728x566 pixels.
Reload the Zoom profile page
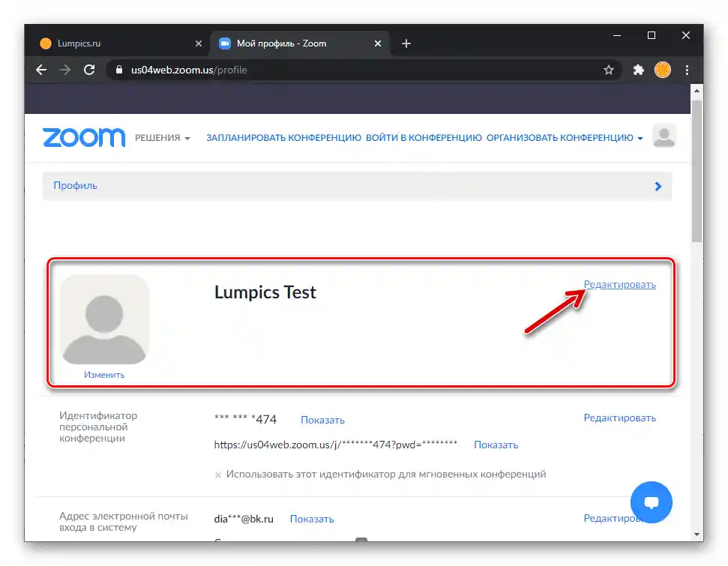89,70
